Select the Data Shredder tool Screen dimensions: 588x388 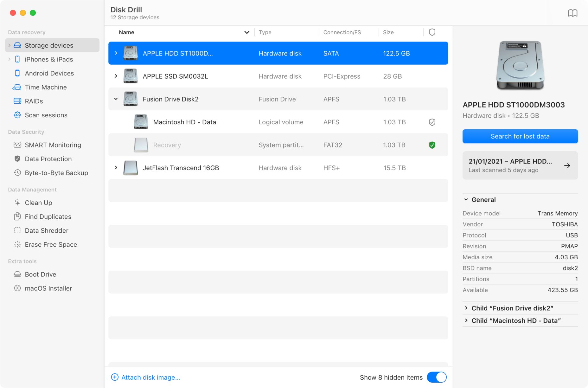[46, 230]
